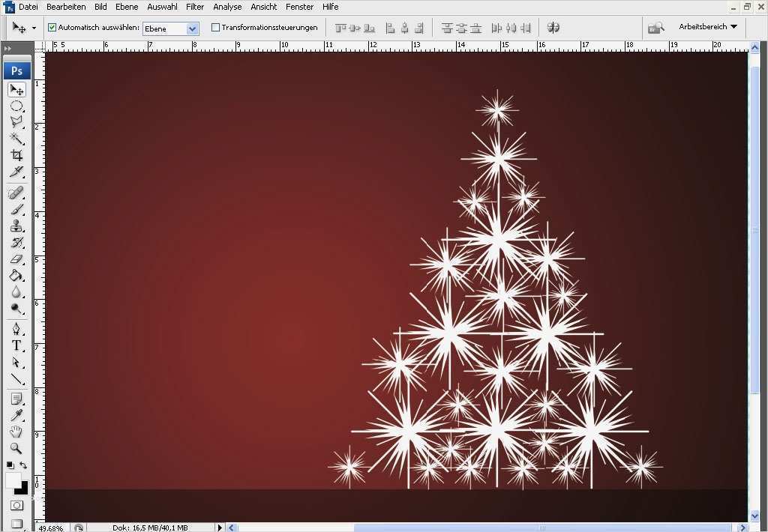
Task: Click the Bearbeiten menu
Action: click(x=66, y=7)
